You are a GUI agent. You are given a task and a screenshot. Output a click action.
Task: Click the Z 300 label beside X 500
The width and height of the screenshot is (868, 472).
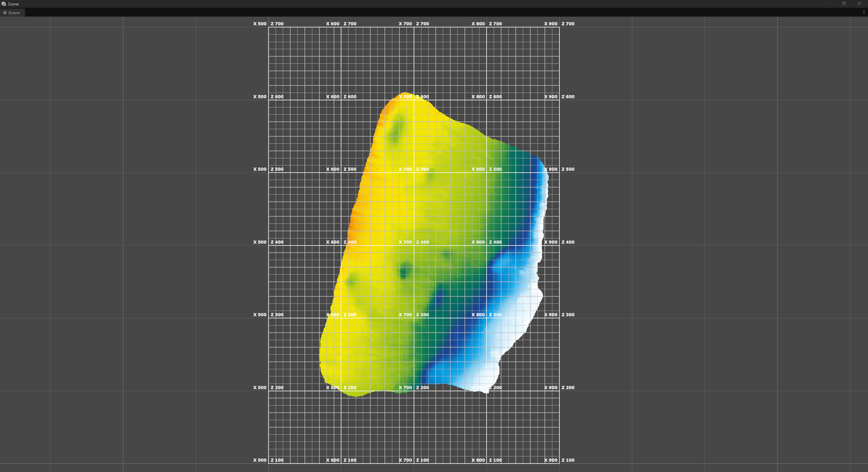pyautogui.click(x=277, y=315)
